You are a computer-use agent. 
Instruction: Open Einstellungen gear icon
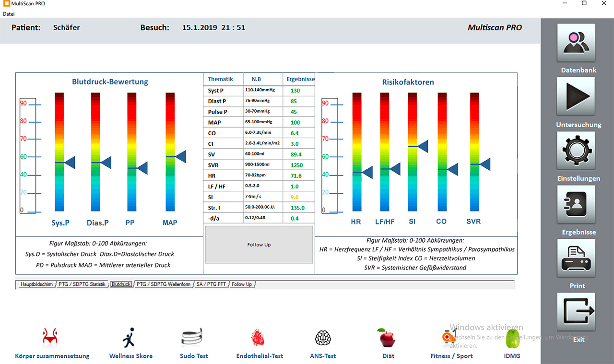[576, 151]
